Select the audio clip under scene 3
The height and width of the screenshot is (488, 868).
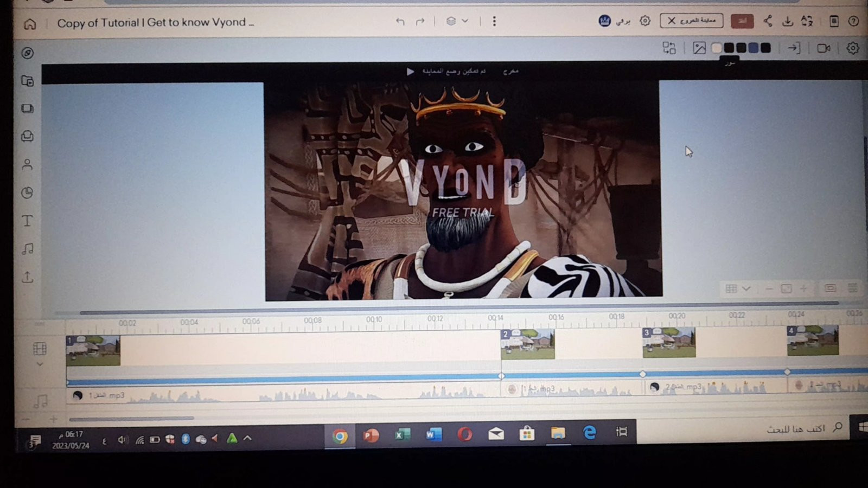coord(716,387)
